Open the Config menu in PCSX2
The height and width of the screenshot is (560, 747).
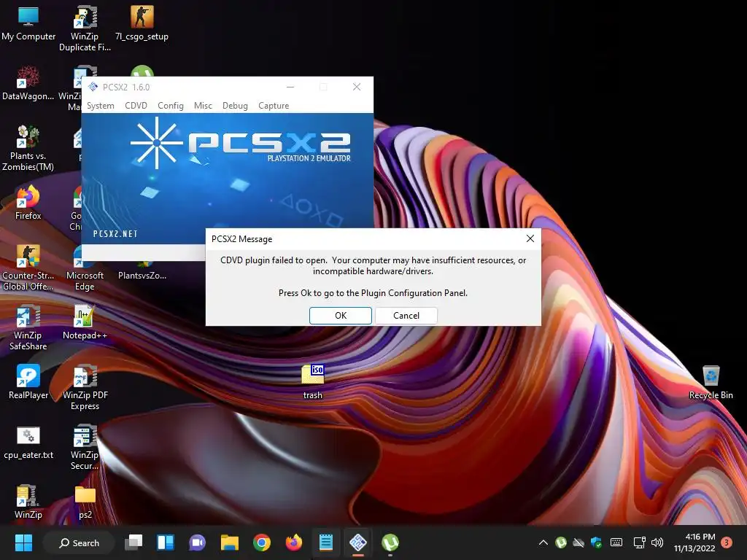[x=171, y=106]
